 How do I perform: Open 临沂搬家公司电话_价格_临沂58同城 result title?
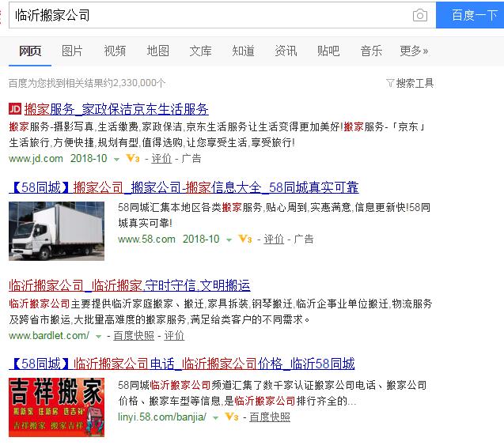click(x=182, y=364)
